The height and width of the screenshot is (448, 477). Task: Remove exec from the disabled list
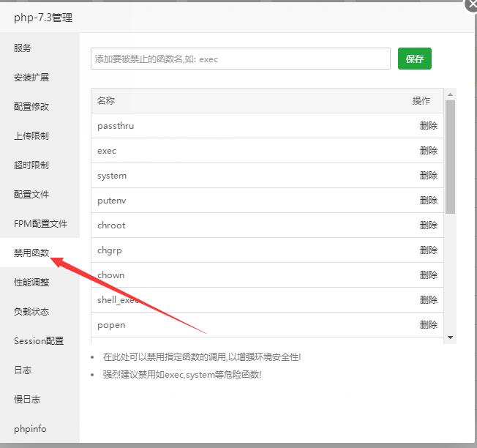click(428, 151)
